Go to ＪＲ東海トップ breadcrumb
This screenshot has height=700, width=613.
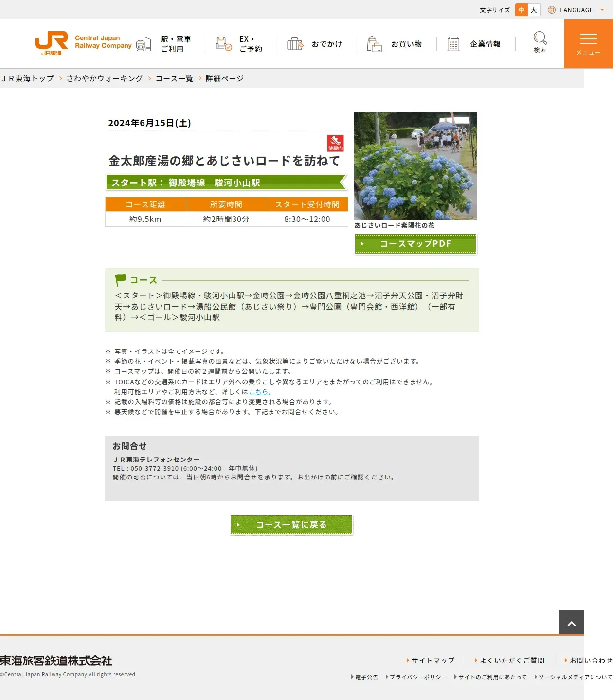[x=27, y=78]
